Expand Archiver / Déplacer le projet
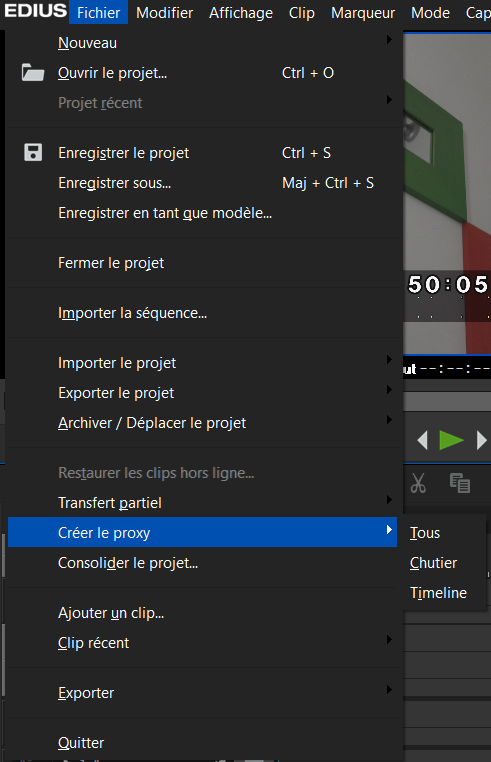 (x=389, y=420)
